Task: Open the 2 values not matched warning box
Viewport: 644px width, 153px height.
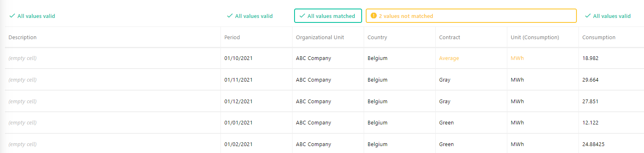Action: (x=471, y=16)
